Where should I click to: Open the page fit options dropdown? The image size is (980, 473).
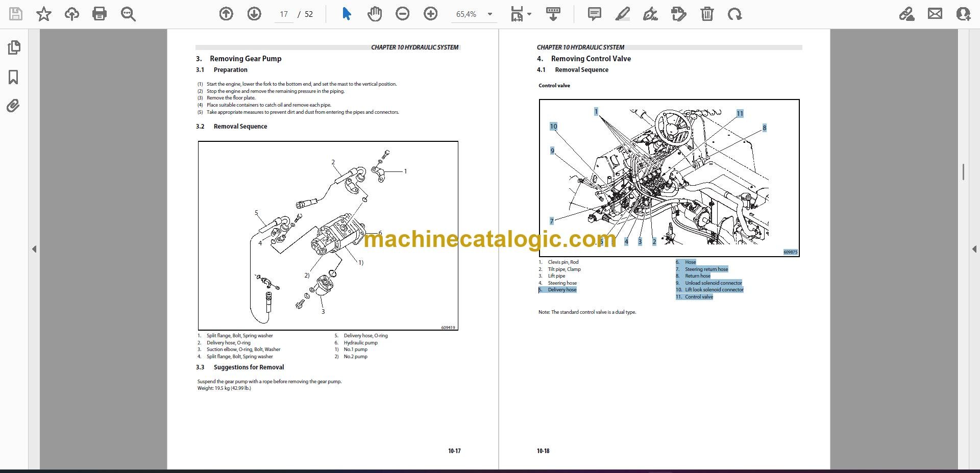coord(521,14)
